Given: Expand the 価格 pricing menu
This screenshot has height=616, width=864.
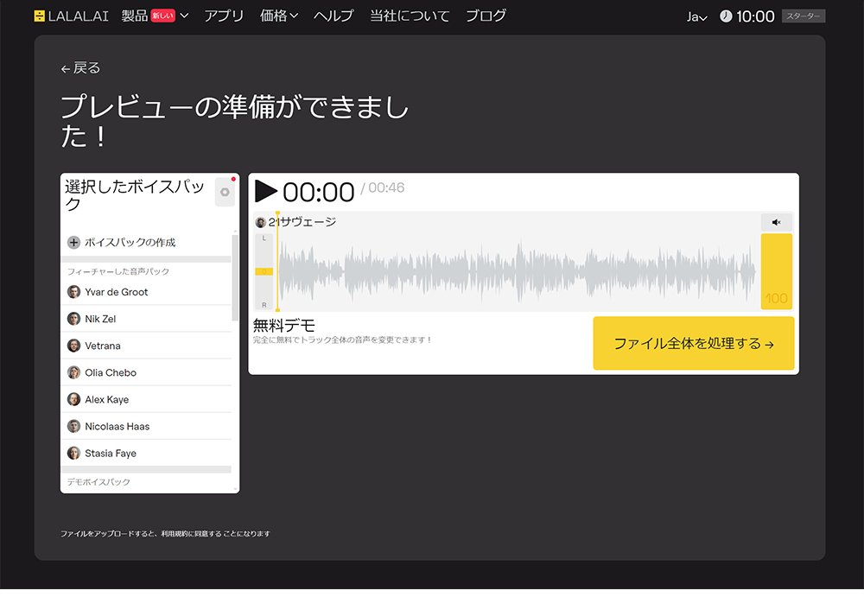Looking at the screenshot, I should 279,16.
